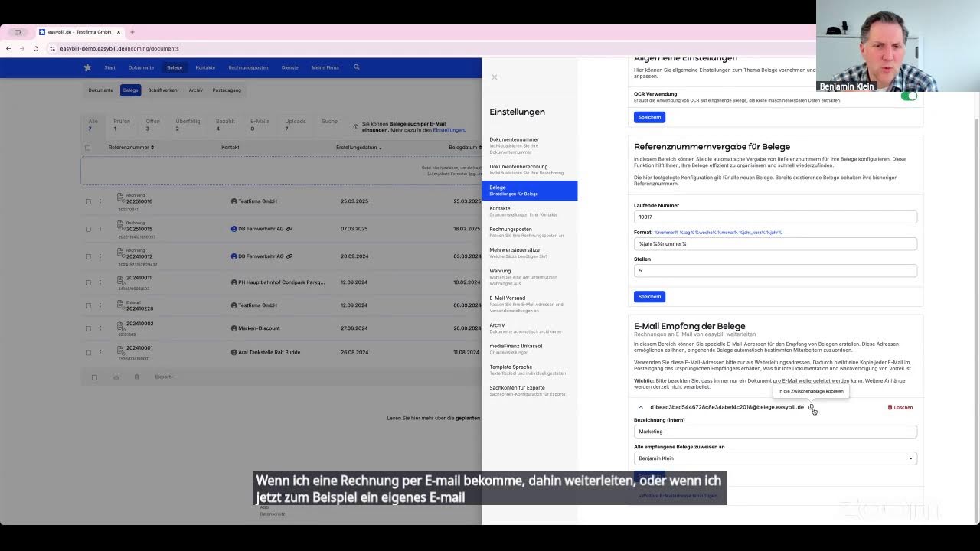Click the link icon next to DB Fernverkehr 07.03.2025

[x=289, y=229]
